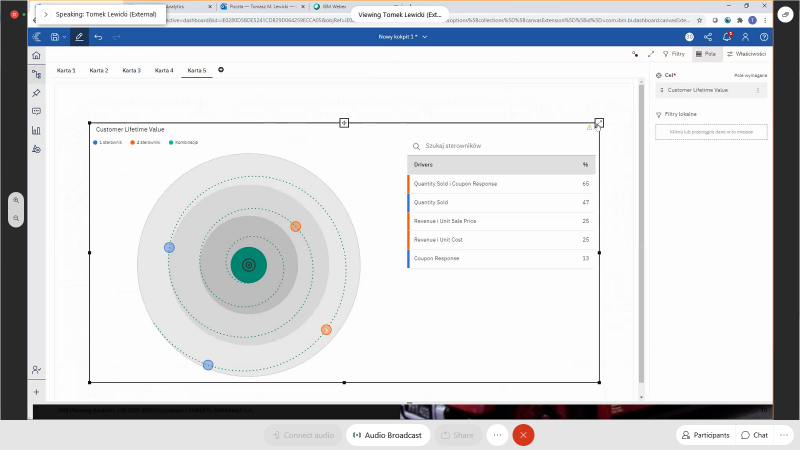The image size is (800, 450).
Task: Click the full screen arrows icon
Action: [651, 54]
